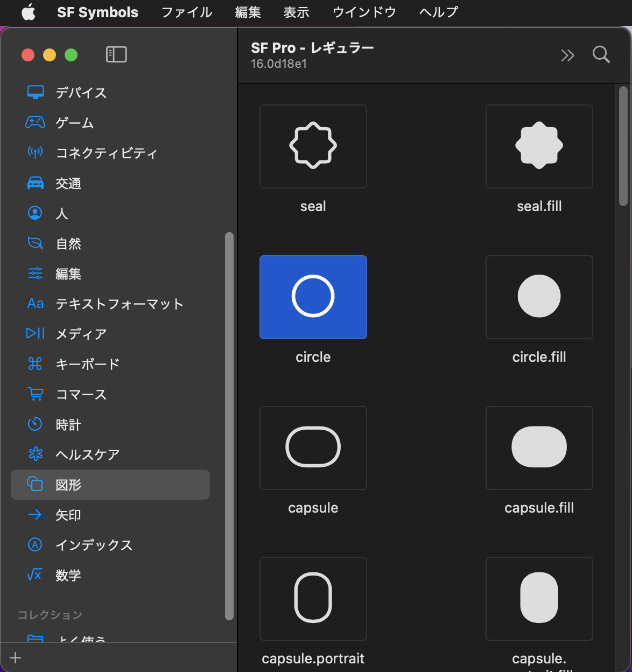Screen dimensions: 632x672
Task: Click the コレクション section header
Action: (50, 615)
